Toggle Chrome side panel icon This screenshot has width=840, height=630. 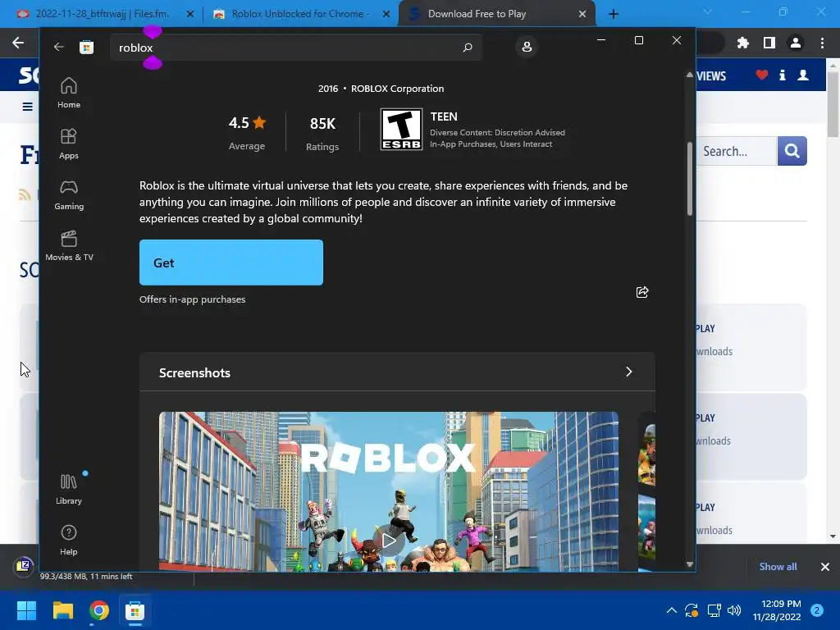pos(769,43)
